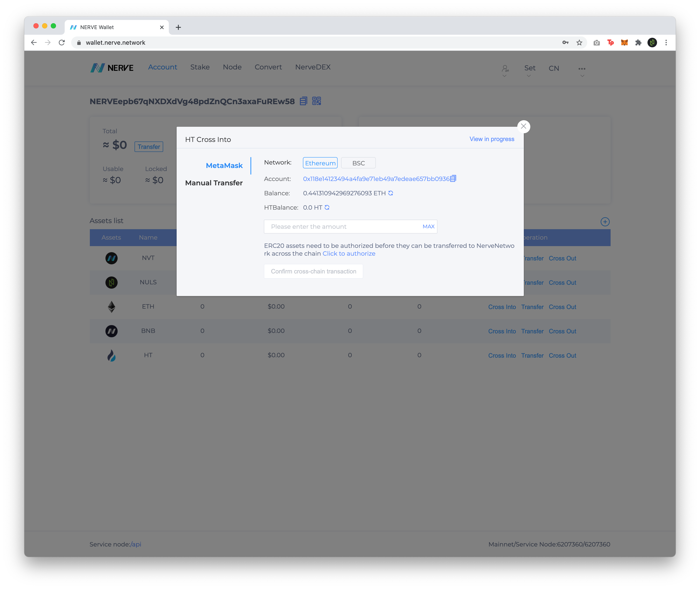Open the three-dots more menu
Image resolution: width=700 pixels, height=589 pixels.
coord(582,69)
